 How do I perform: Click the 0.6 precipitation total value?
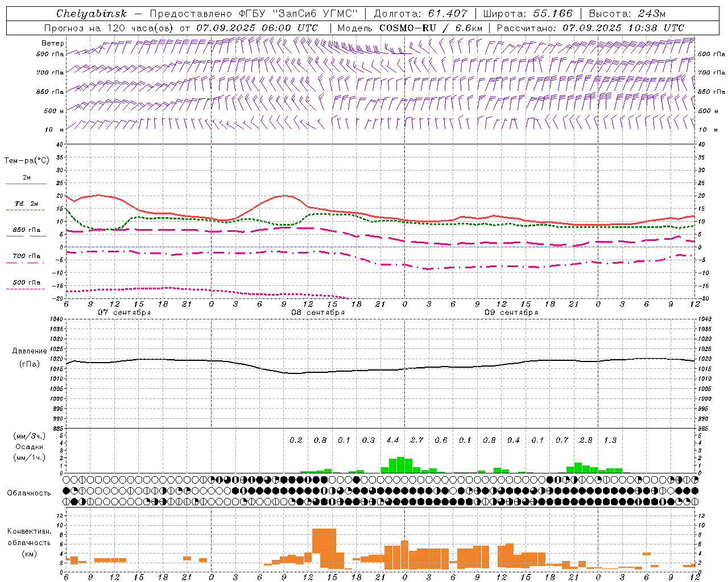coord(441,440)
